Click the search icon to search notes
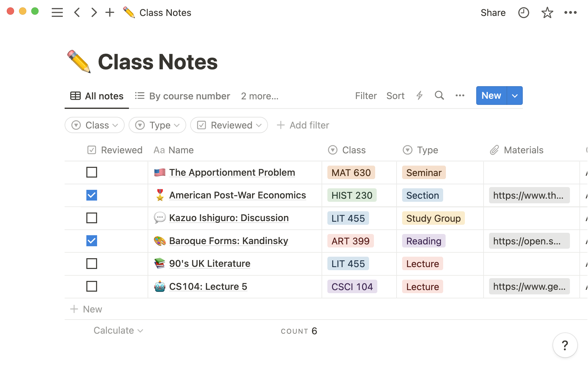This screenshot has width=588, height=368. click(x=439, y=96)
